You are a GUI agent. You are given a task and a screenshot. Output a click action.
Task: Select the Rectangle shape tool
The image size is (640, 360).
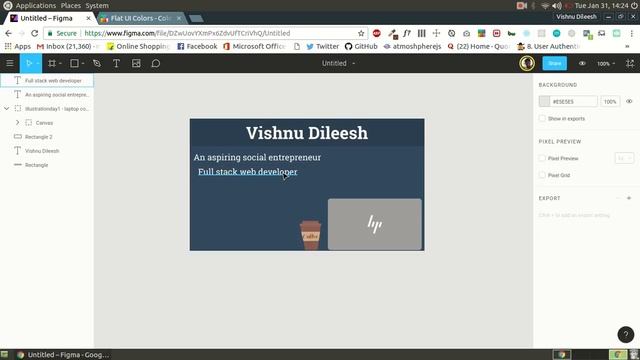point(74,63)
